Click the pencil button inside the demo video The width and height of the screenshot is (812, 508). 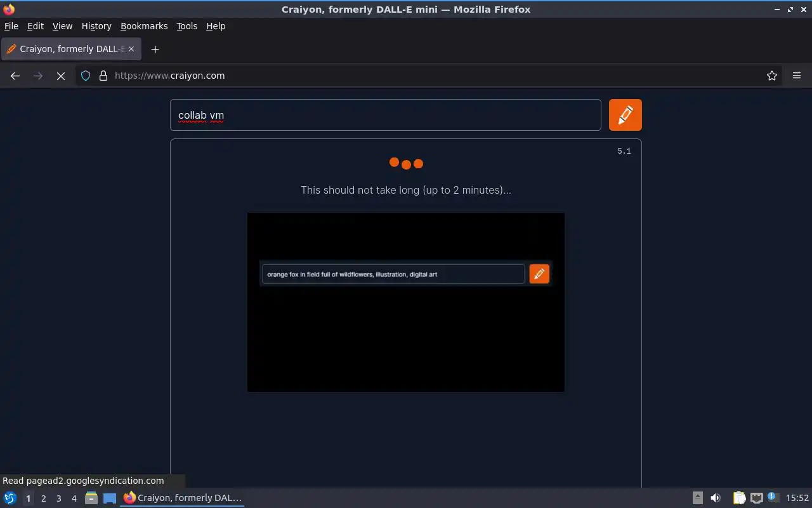coord(539,274)
